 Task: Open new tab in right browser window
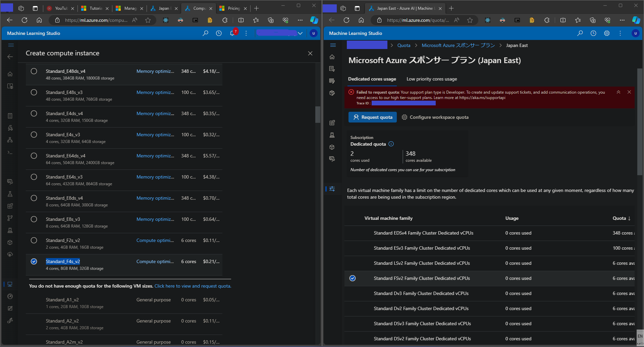[451, 8]
